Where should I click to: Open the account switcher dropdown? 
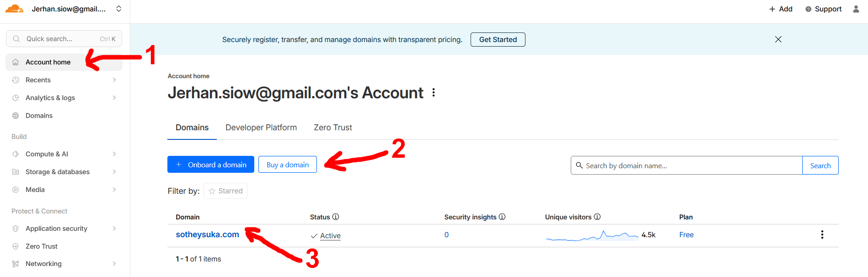[x=119, y=9]
